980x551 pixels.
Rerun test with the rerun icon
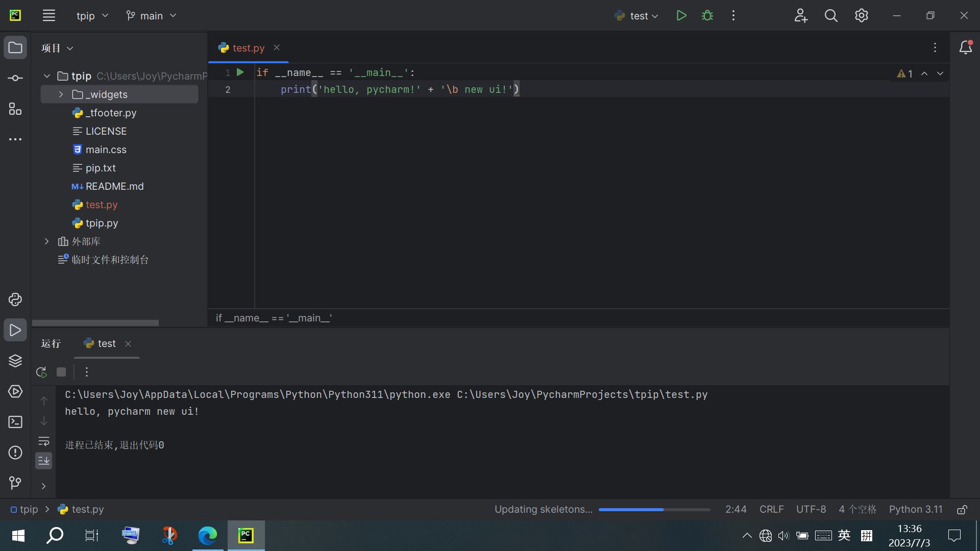pos(42,372)
